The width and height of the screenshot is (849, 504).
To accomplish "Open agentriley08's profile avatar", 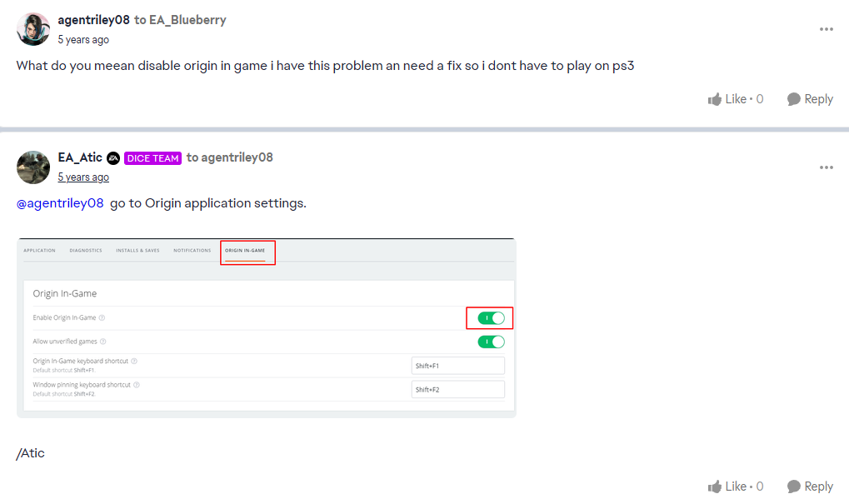I will (33, 29).
